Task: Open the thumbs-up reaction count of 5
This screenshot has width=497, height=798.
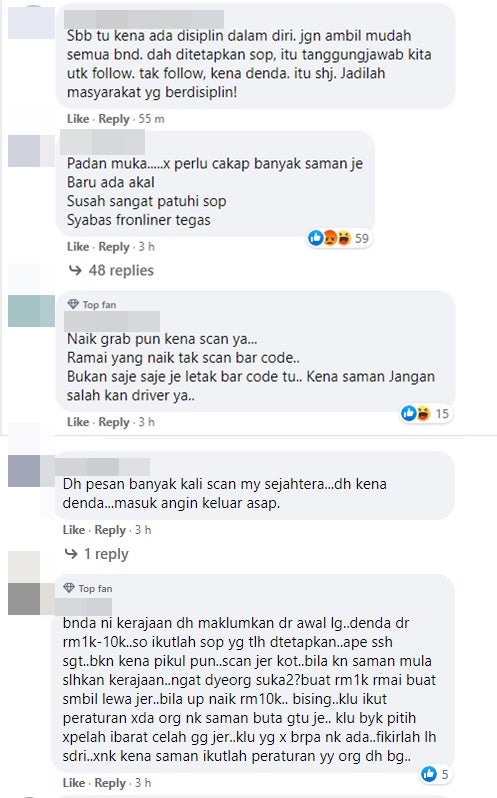Action: pyautogui.click(x=435, y=774)
